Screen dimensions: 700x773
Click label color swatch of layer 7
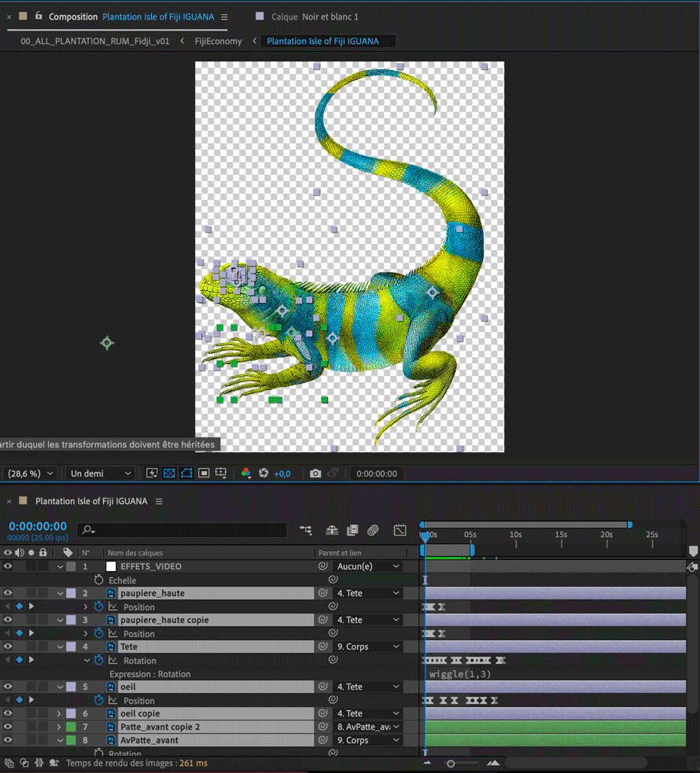tap(71, 727)
